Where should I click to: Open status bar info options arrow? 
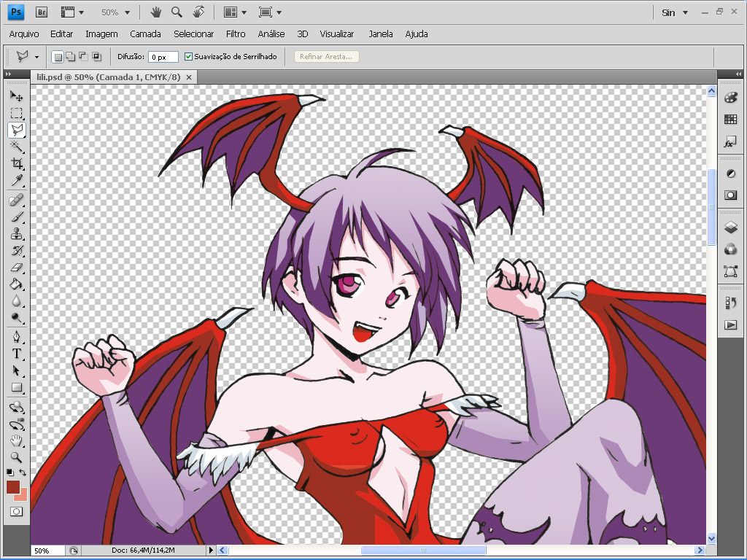pos(211,550)
